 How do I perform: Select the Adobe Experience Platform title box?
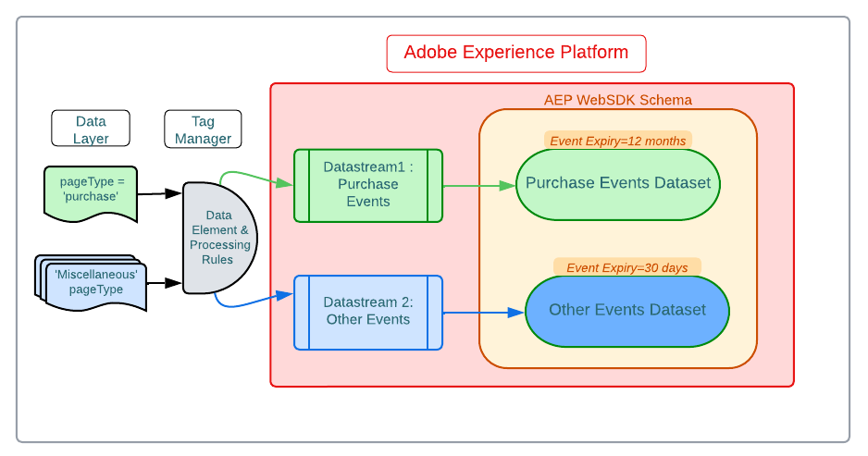click(x=515, y=54)
